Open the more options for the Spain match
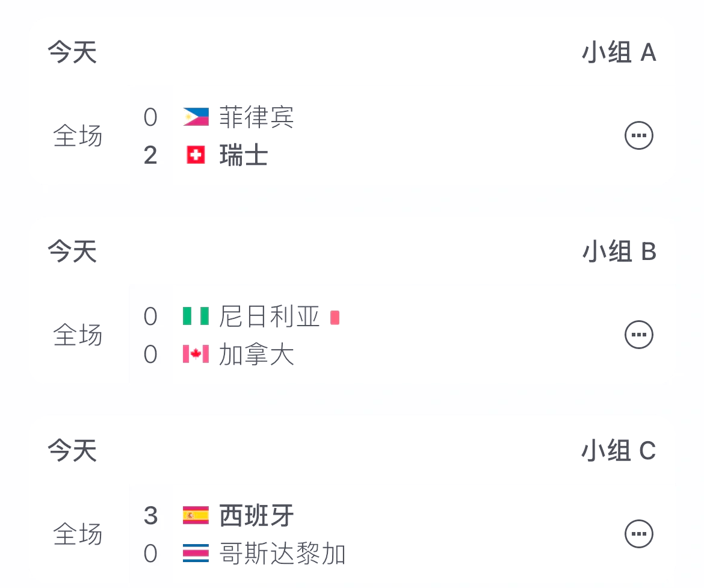This screenshot has height=588, width=704. tap(638, 533)
